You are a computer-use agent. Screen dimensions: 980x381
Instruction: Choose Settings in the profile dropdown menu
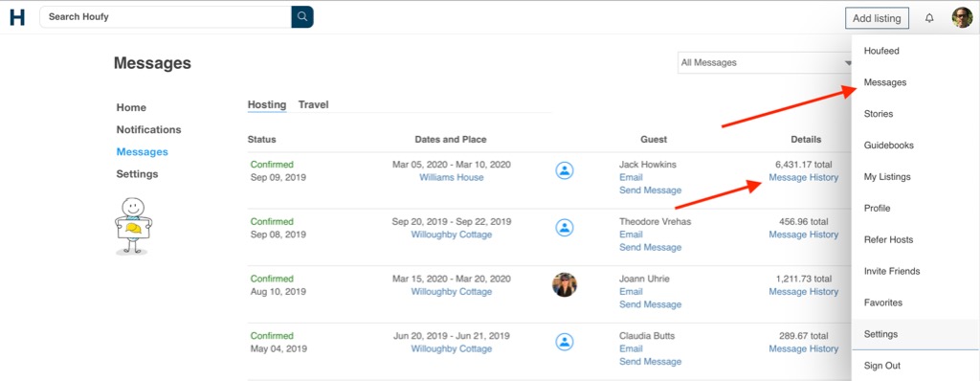[916, 334]
